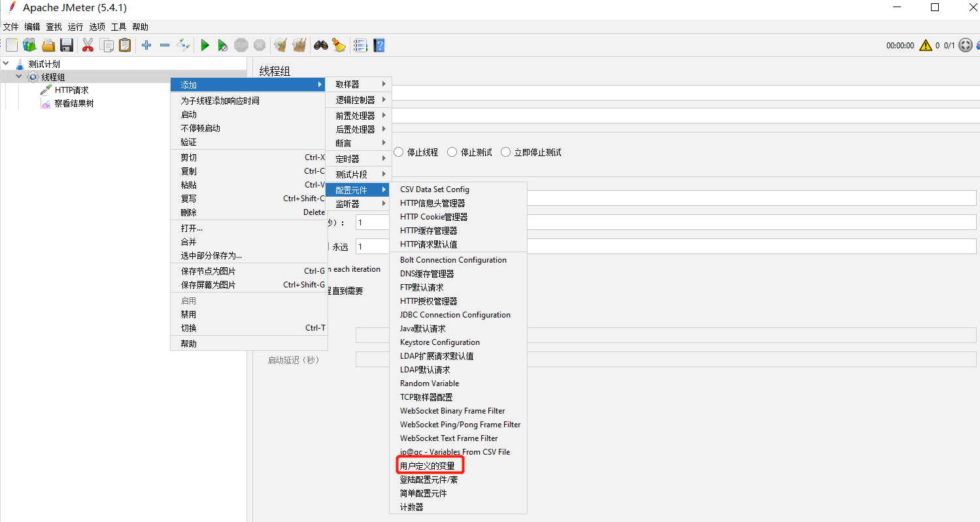
Task: Click the grey STOP sign icon
Action: (x=241, y=45)
